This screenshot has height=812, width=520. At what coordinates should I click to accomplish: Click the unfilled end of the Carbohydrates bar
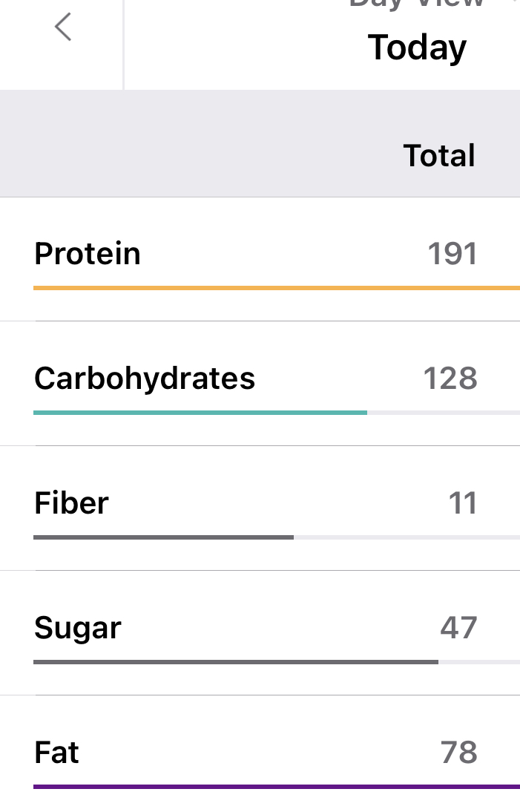pyautogui.click(x=444, y=412)
